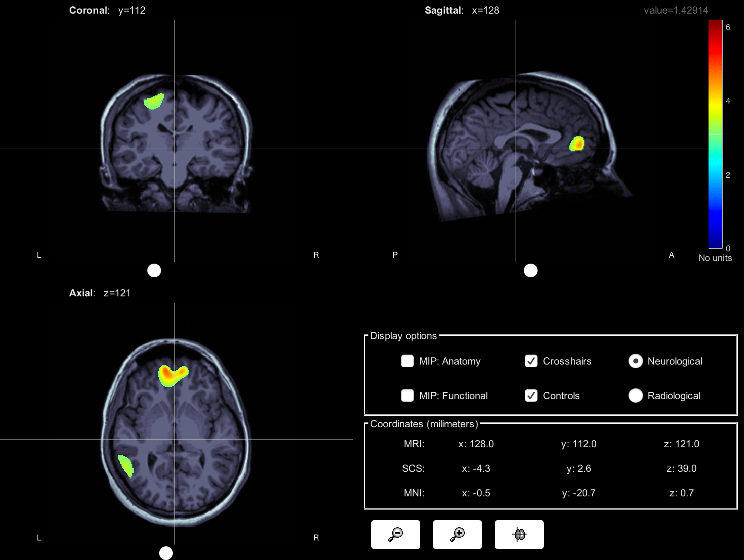Click the axial view slice slider knob
This screenshot has height=560, width=744.
pos(166,553)
